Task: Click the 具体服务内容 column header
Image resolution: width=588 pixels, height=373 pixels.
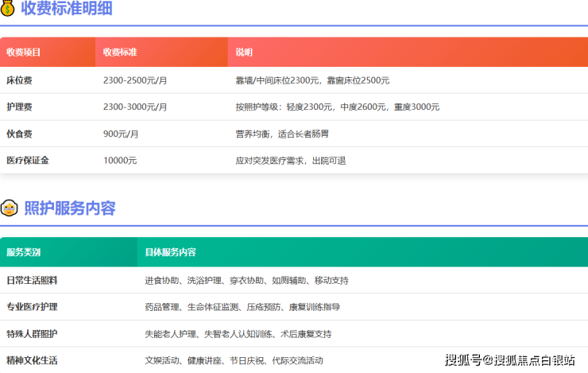Action: coord(170,252)
